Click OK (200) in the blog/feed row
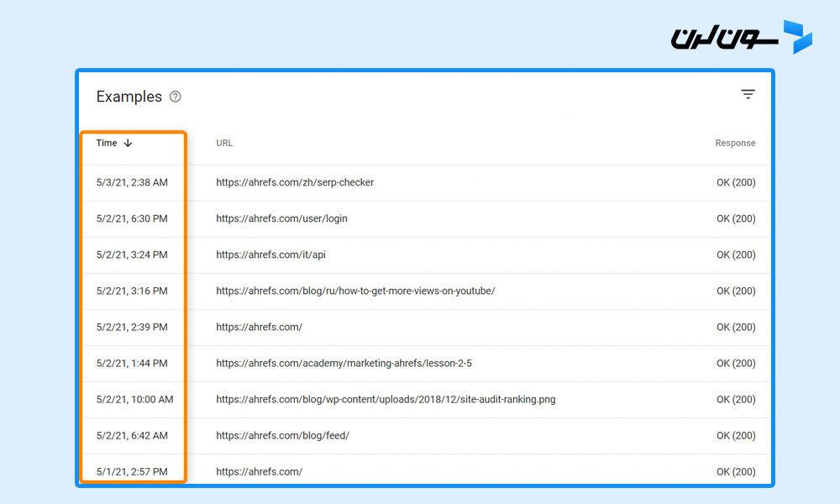This screenshot has height=504, width=840. tap(736, 435)
